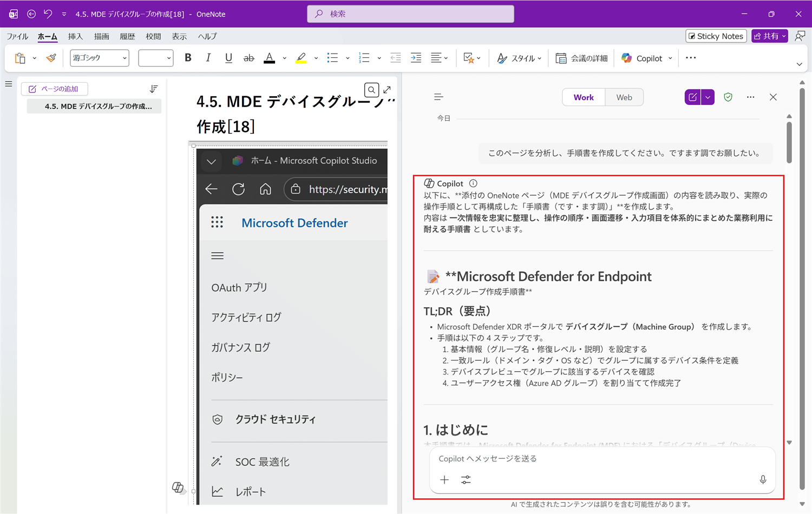Click the Copilot icon at page bottom-left
The image size is (812, 514).
(178, 487)
